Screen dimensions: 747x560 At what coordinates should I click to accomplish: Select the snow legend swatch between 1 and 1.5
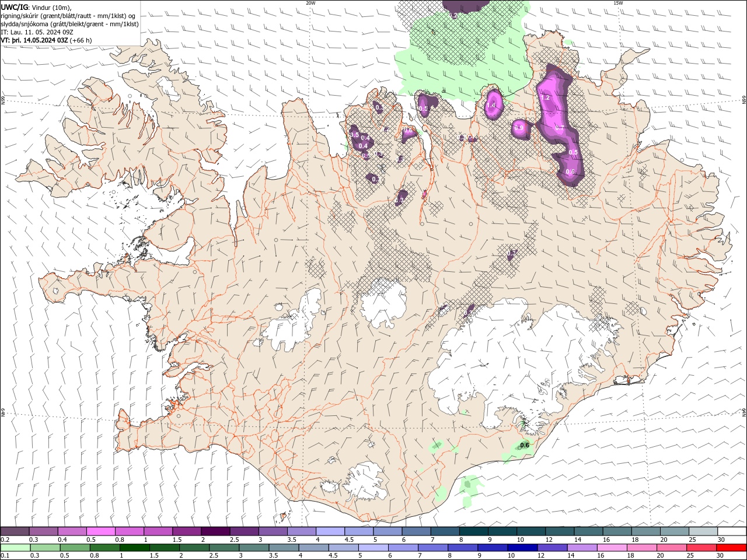[158, 531]
